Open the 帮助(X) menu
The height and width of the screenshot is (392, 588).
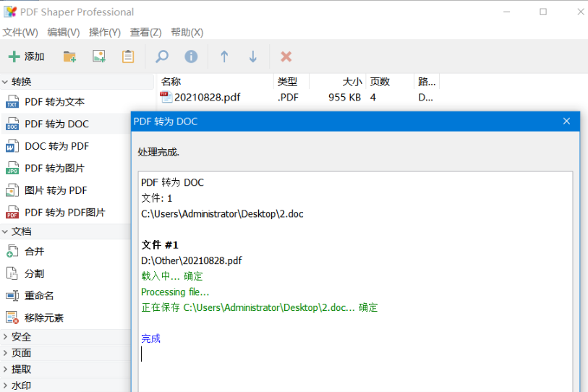click(187, 33)
